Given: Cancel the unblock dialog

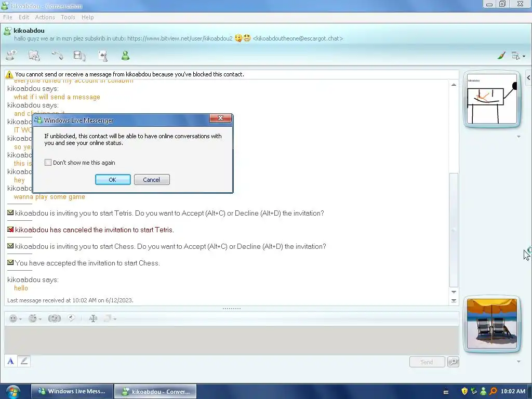Looking at the screenshot, I should [x=152, y=179].
